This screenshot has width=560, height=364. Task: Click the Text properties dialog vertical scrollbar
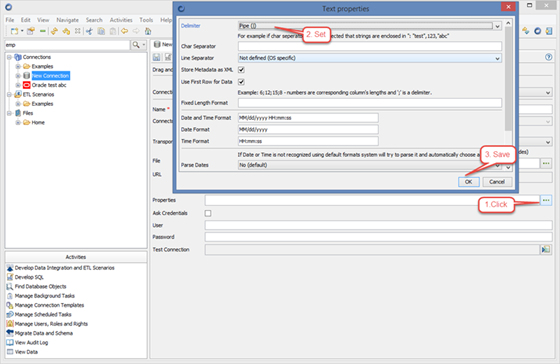(x=508, y=79)
